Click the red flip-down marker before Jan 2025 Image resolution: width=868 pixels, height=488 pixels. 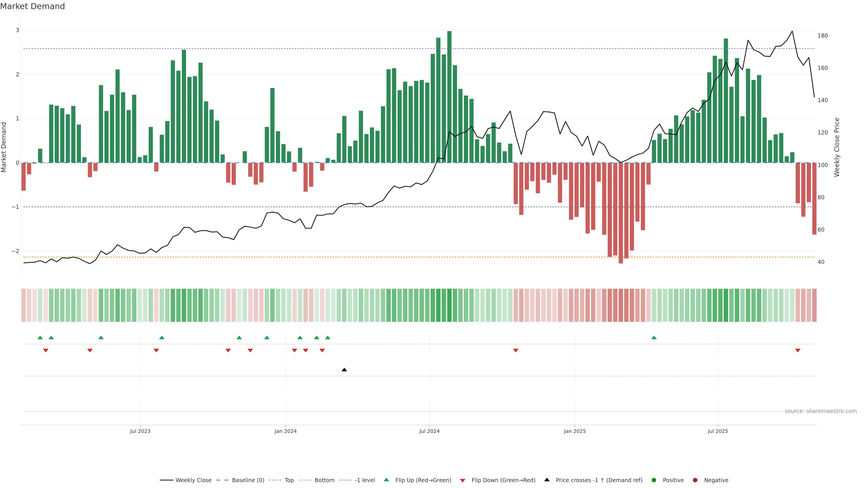point(516,351)
